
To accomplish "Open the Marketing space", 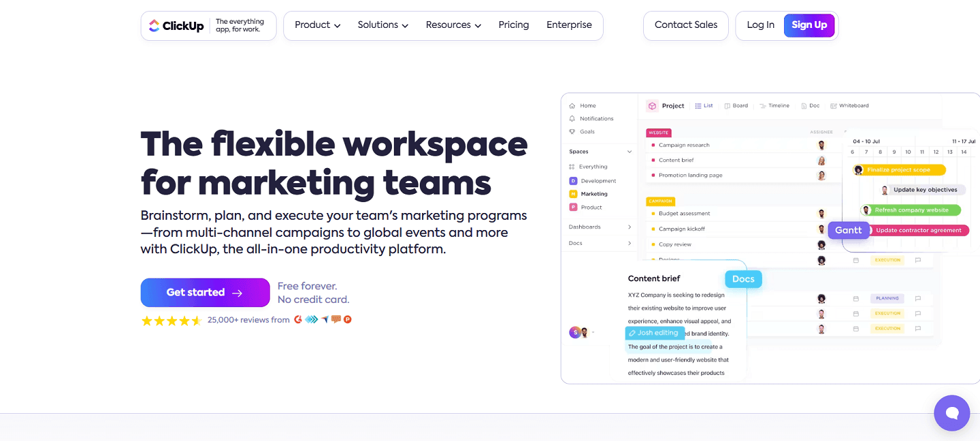I will point(595,193).
